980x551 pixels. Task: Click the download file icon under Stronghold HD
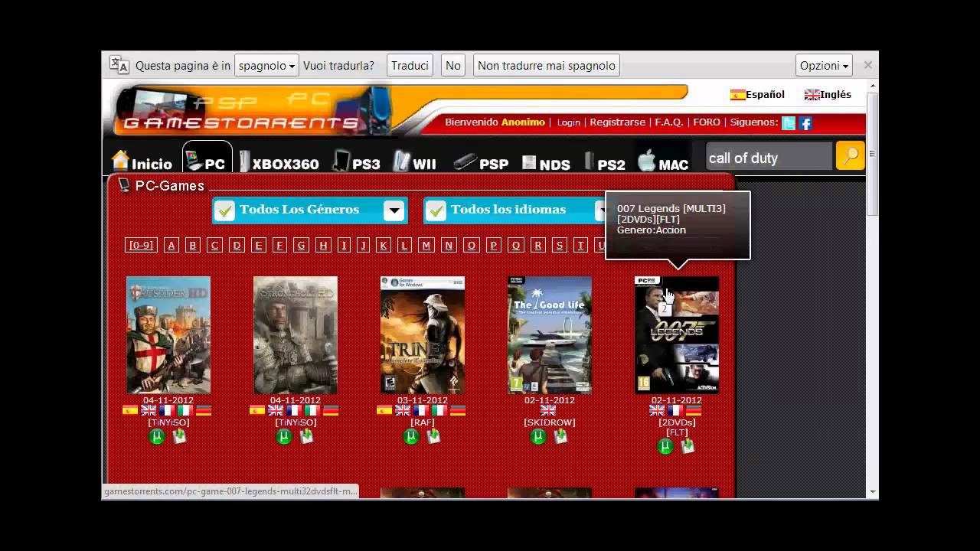tap(306, 436)
